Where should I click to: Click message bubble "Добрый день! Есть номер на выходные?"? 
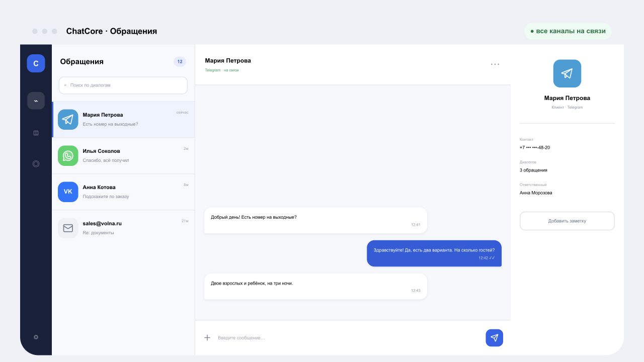pos(315,220)
